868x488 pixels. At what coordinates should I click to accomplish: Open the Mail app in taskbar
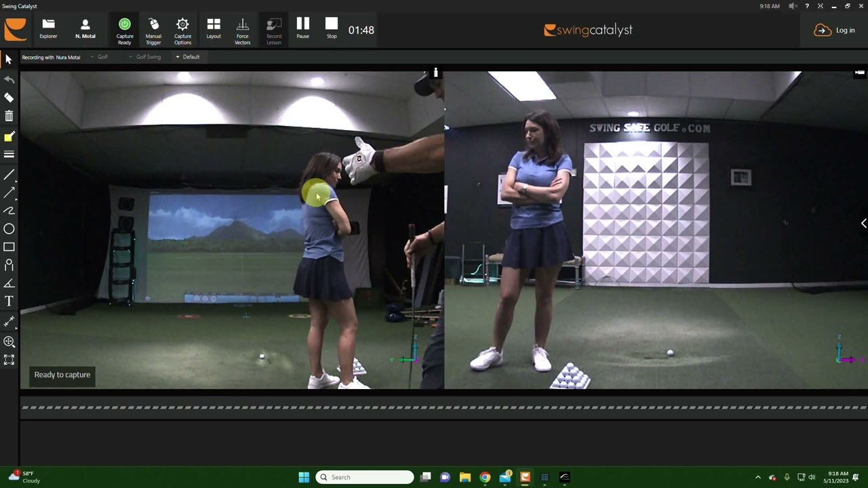[x=505, y=477]
